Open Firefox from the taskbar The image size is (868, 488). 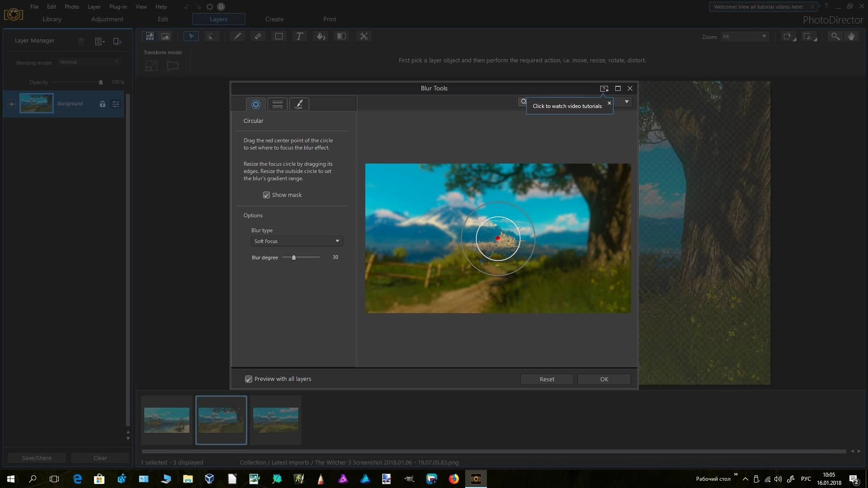click(x=454, y=479)
